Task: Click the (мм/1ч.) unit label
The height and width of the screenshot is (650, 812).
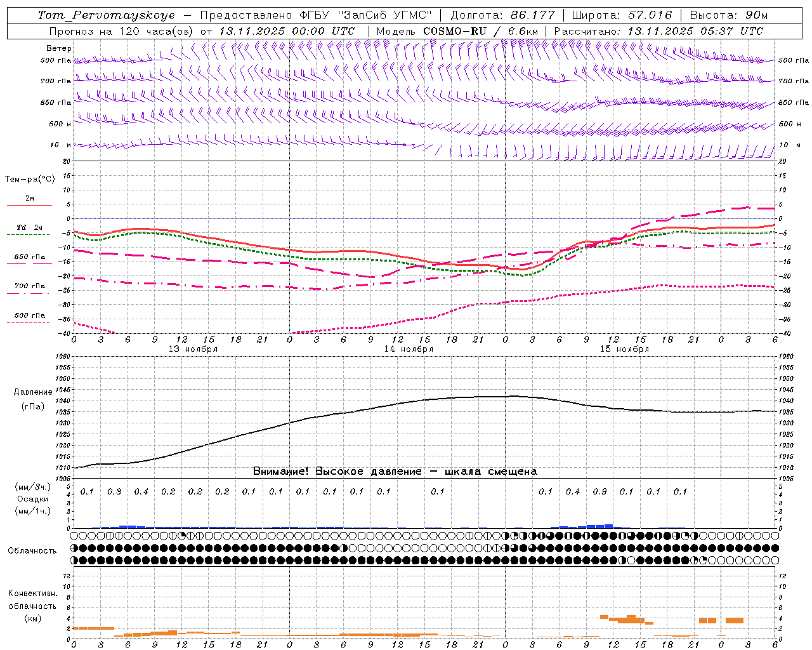Action: pos(33,511)
